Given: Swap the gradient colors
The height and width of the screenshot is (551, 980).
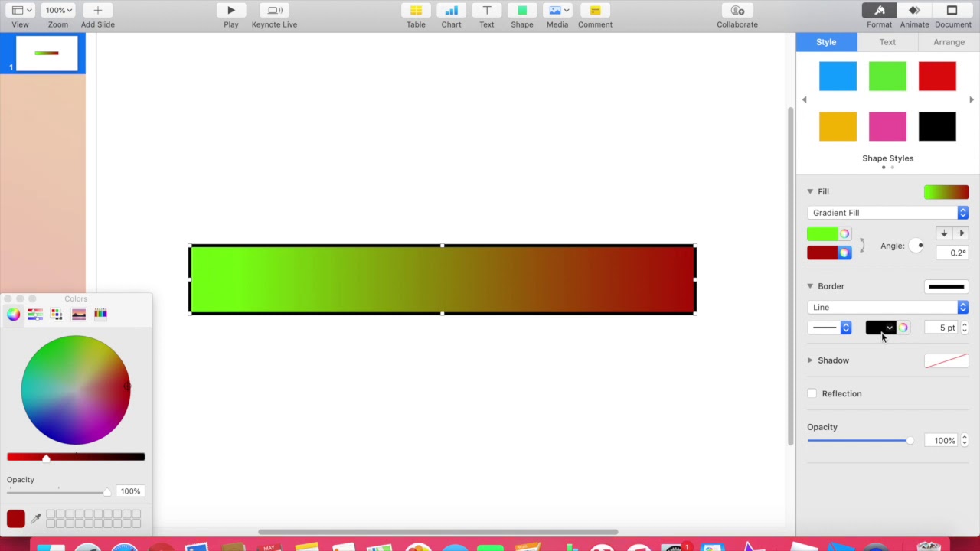Looking at the screenshot, I should (x=862, y=246).
